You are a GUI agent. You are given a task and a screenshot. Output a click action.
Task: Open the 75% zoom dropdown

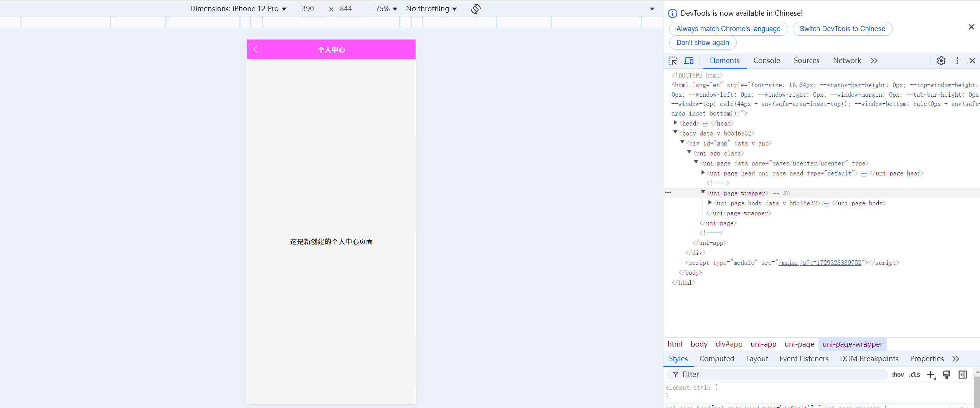click(x=386, y=8)
